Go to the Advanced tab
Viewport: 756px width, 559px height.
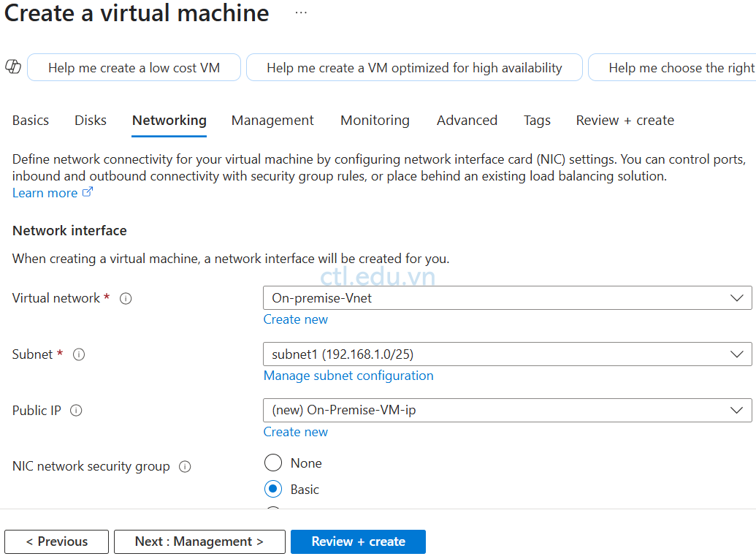pyautogui.click(x=467, y=120)
